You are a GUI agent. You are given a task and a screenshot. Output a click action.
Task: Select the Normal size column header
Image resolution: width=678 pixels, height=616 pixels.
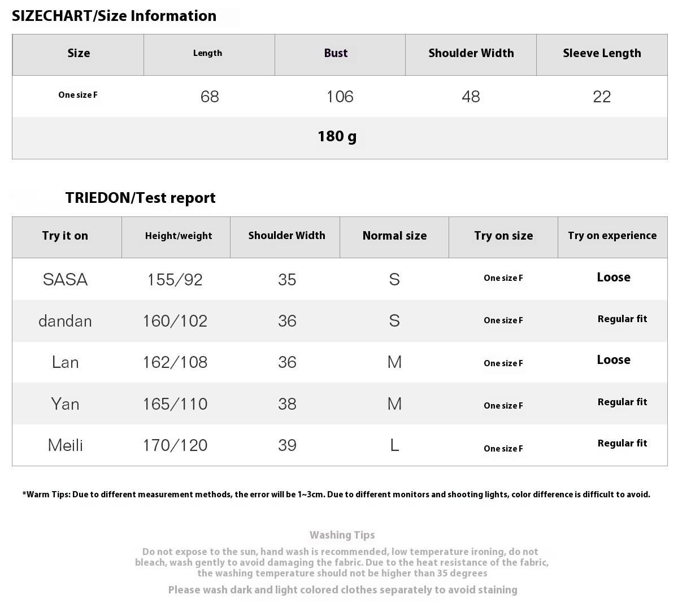coord(394,237)
